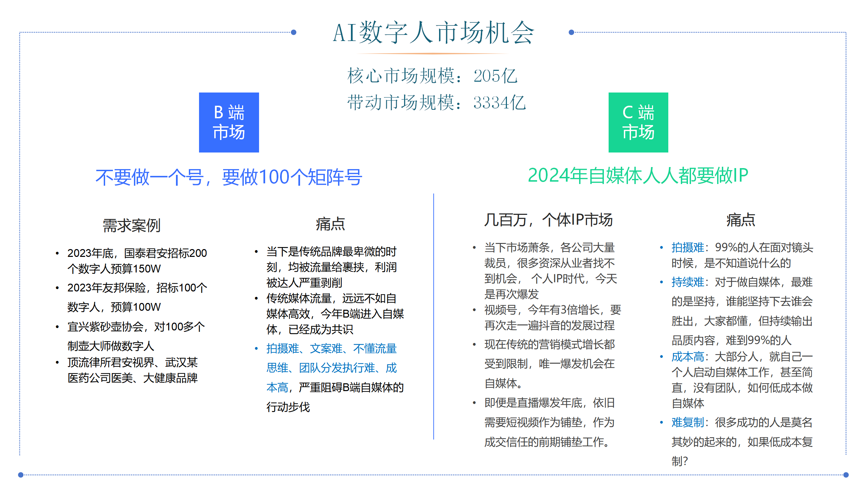Image resolution: width=868 pixels, height=488 pixels.
Task: Select the 几百万，个体IP市场 subheading
Action: tap(548, 220)
